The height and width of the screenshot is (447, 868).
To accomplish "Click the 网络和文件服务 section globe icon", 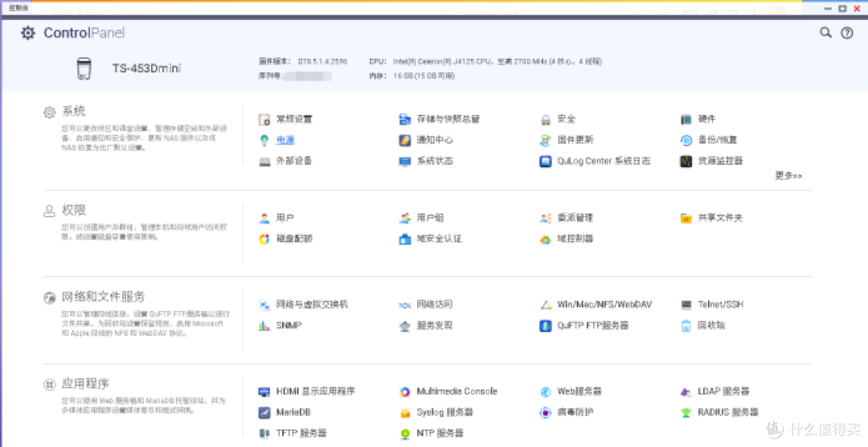I will 50,298.
